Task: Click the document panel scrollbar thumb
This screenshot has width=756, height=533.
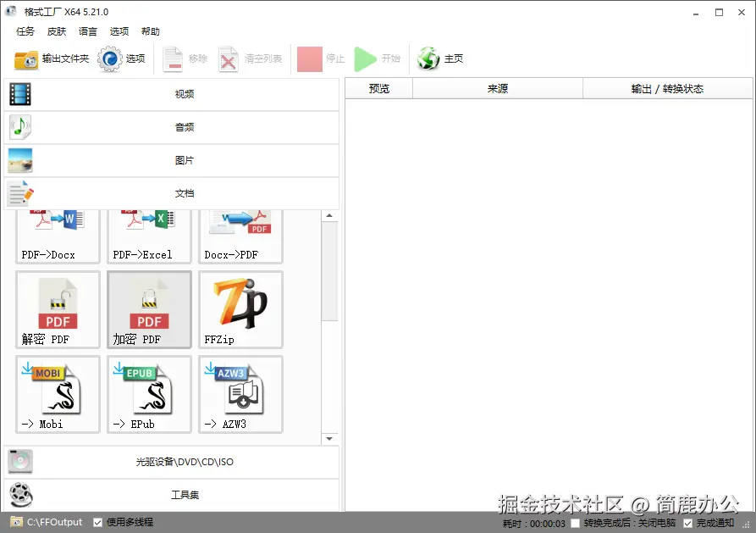Action: click(329, 271)
